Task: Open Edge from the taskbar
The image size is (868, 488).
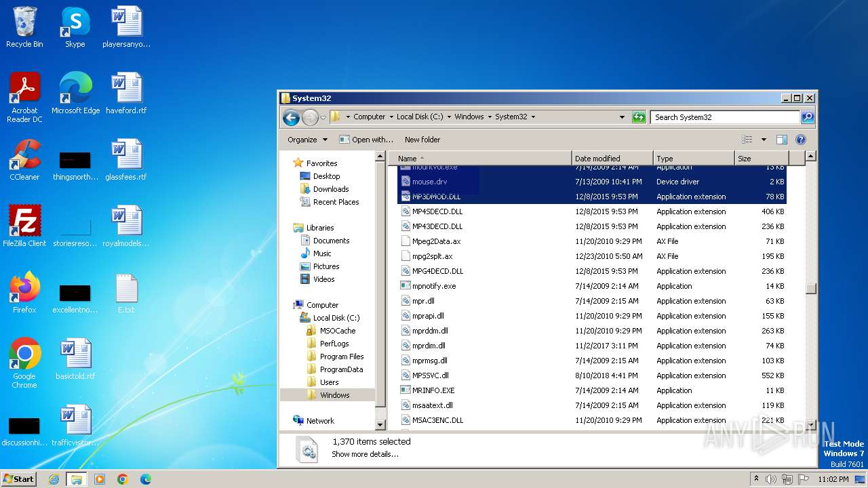Action: coord(145,479)
